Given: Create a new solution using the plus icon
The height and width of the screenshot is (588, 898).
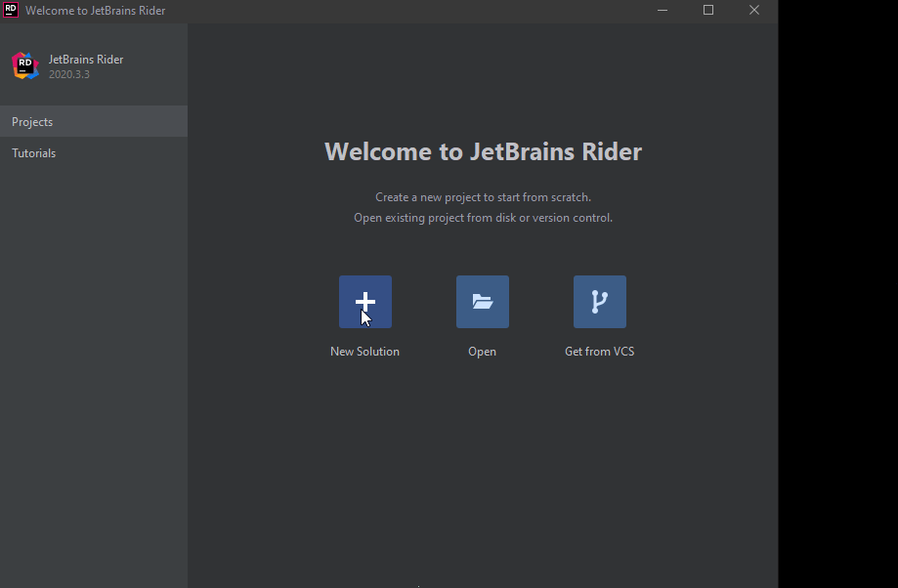Looking at the screenshot, I should 364,301.
